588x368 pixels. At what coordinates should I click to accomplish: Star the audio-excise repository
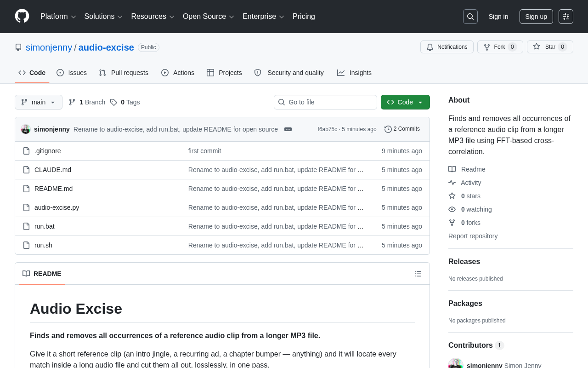pyautogui.click(x=550, y=47)
